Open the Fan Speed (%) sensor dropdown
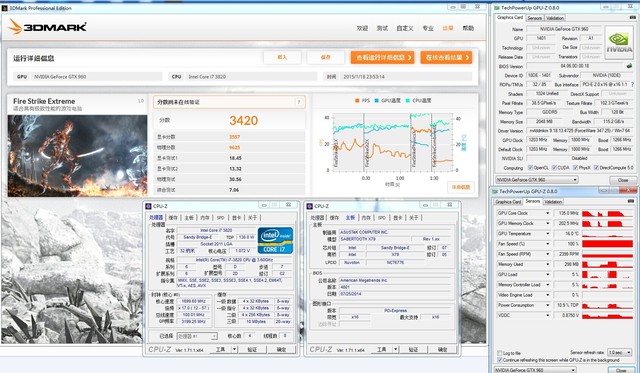 pyautogui.click(x=548, y=244)
